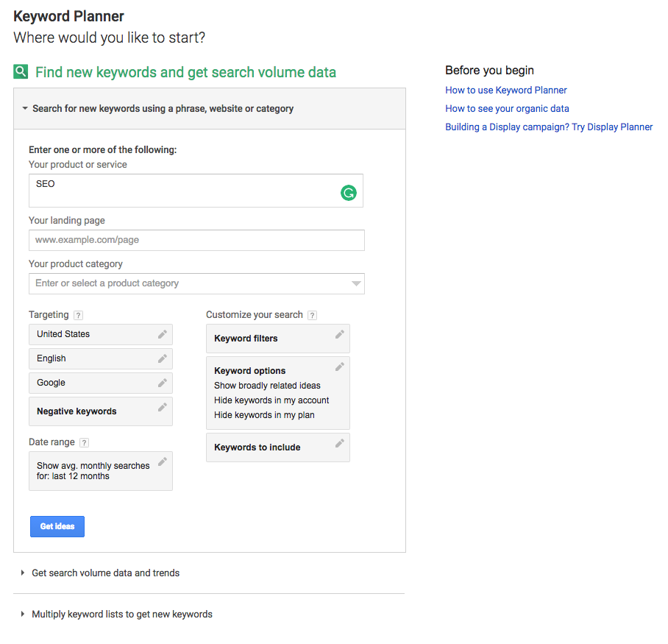Viewport: 668px width, 644px height.
Task: Collapse the Search for new keywords section
Action: 25,107
